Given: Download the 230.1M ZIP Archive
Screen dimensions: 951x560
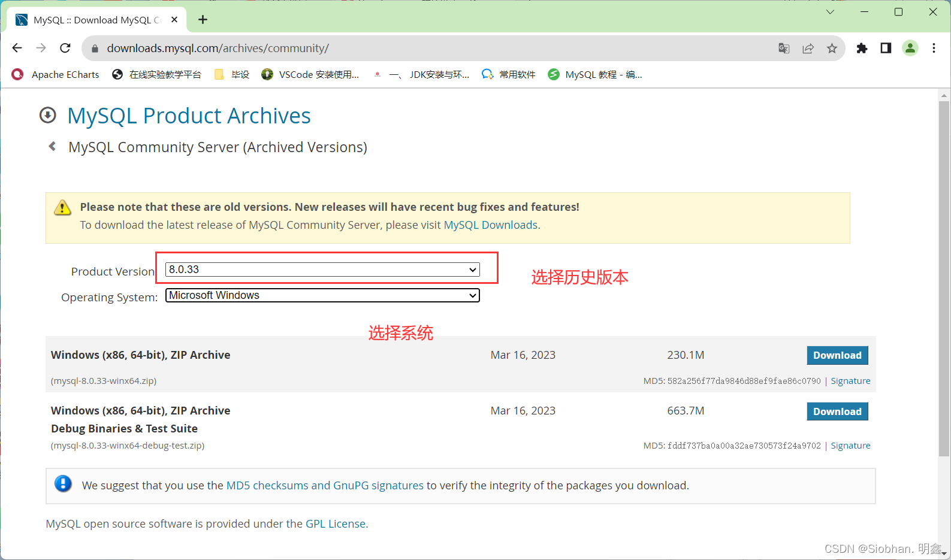Looking at the screenshot, I should coord(837,355).
